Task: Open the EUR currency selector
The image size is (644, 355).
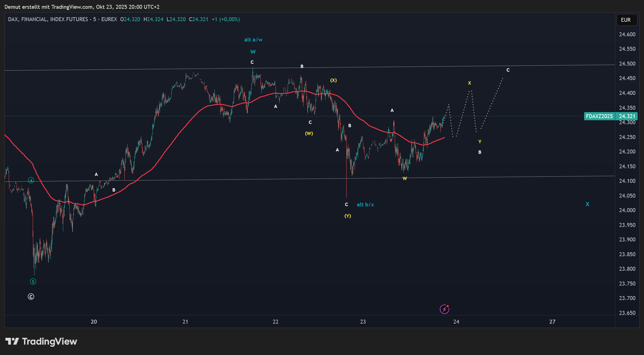Action: click(x=626, y=20)
